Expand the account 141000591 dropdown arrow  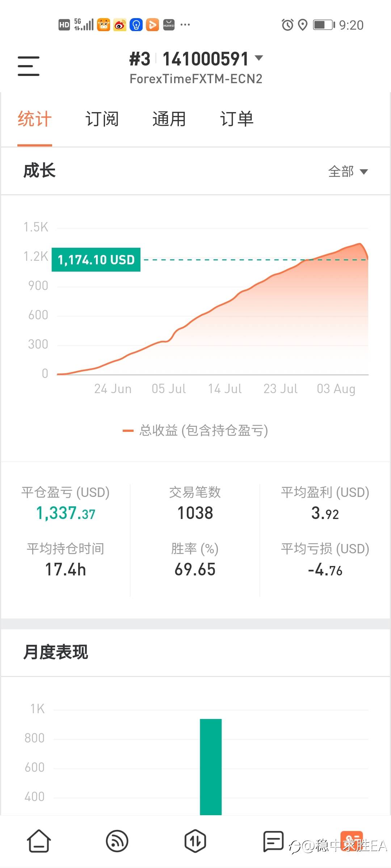click(x=259, y=58)
